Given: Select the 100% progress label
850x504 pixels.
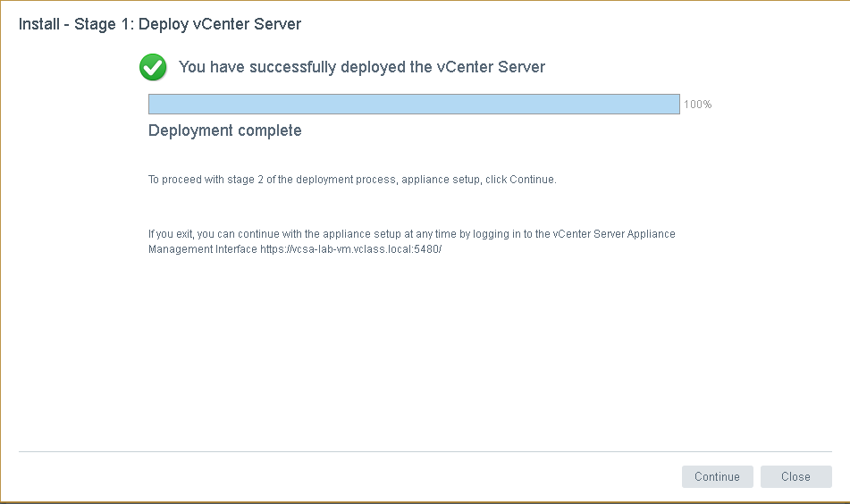Looking at the screenshot, I should coord(697,105).
